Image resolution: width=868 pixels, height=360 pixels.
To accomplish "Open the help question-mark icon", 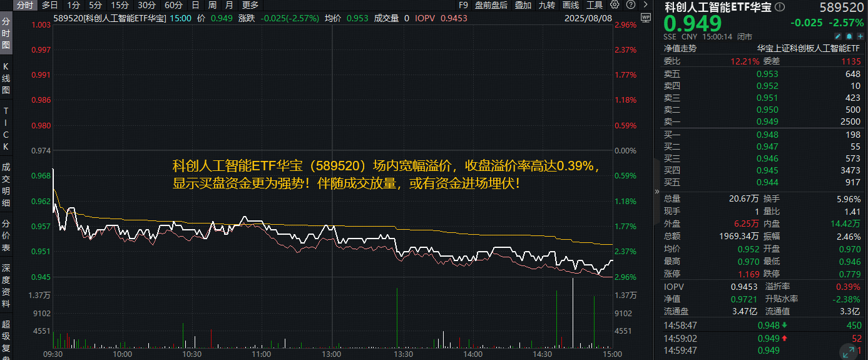I will click(x=631, y=4).
